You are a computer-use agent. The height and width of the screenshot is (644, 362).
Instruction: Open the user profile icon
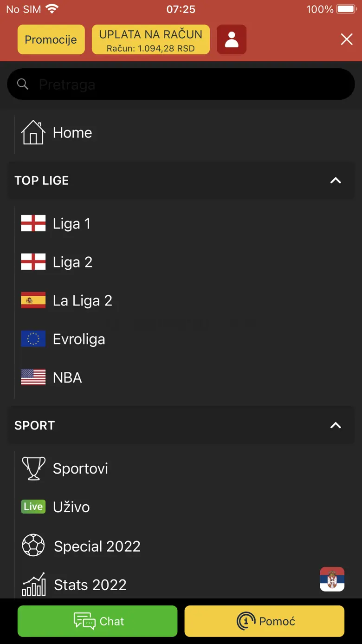point(232,39)
